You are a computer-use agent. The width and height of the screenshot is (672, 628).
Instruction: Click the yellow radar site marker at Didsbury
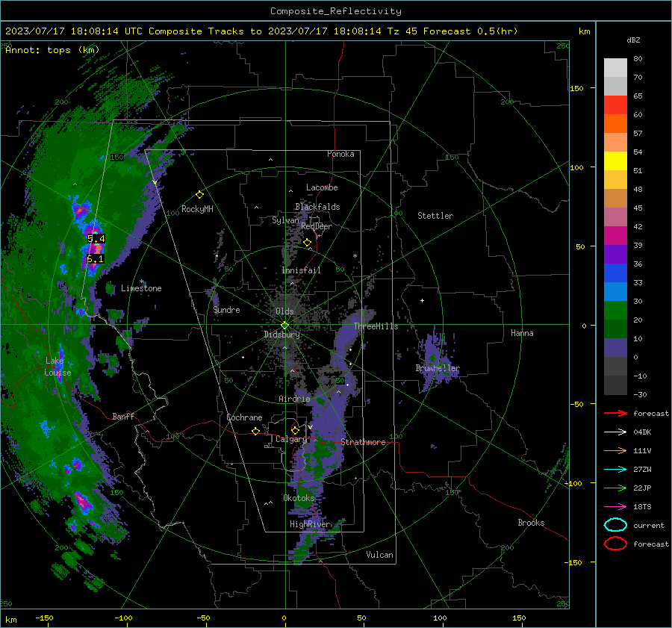[x=284, y=326]
